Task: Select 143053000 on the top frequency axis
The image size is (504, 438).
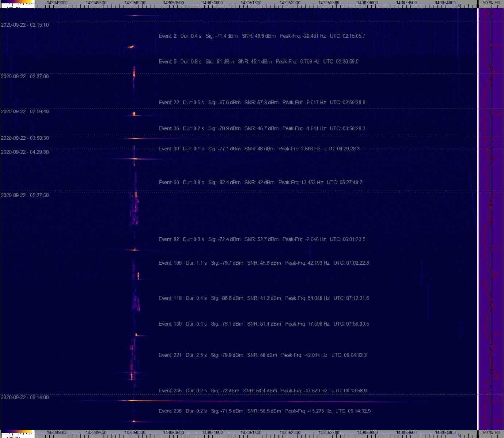Action: pos(368,3)
